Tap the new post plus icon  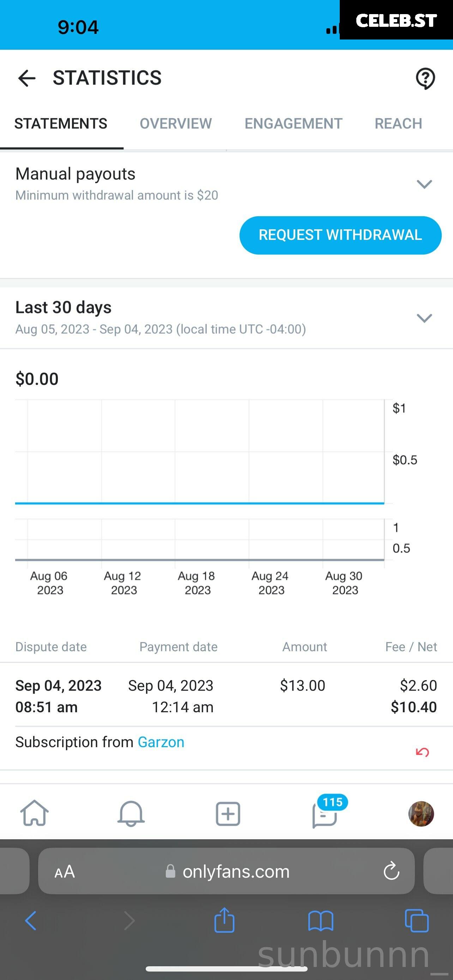pos(228,814)
